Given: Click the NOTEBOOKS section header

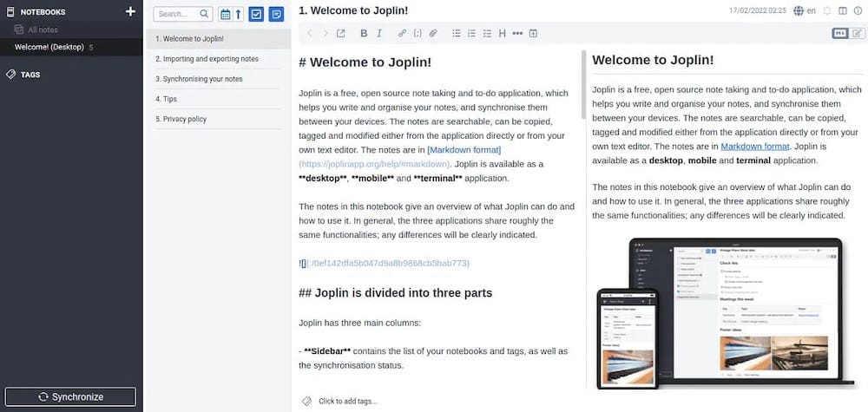Looking at the screenshot, I should click(43, 11).
